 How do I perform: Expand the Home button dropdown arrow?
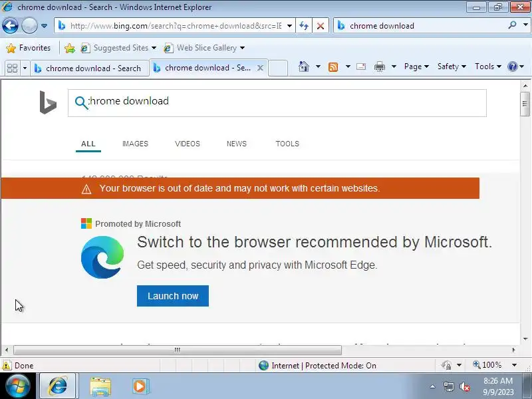pos(318,66)
